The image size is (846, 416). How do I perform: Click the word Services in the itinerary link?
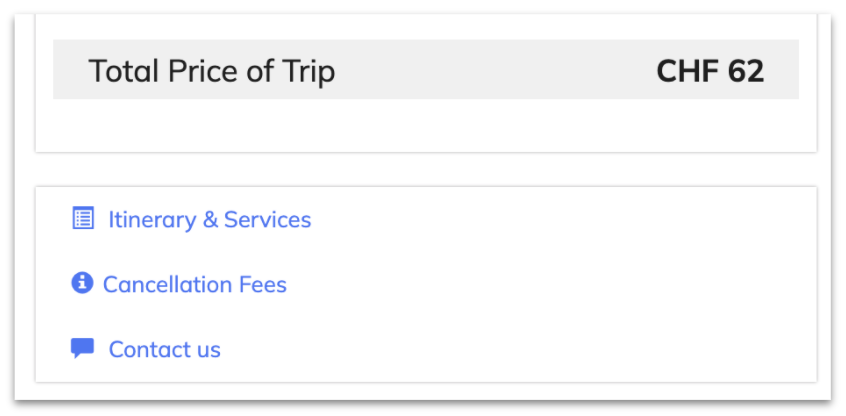(x=268, y=220)
